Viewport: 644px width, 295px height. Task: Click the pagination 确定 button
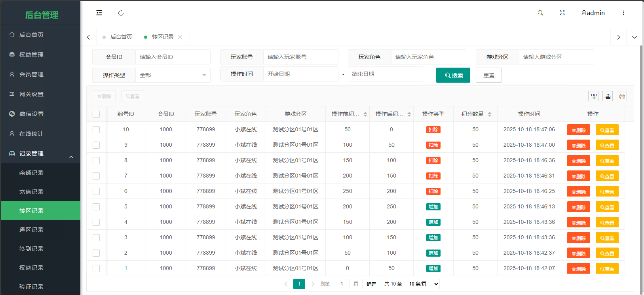(x=371, y=284)
